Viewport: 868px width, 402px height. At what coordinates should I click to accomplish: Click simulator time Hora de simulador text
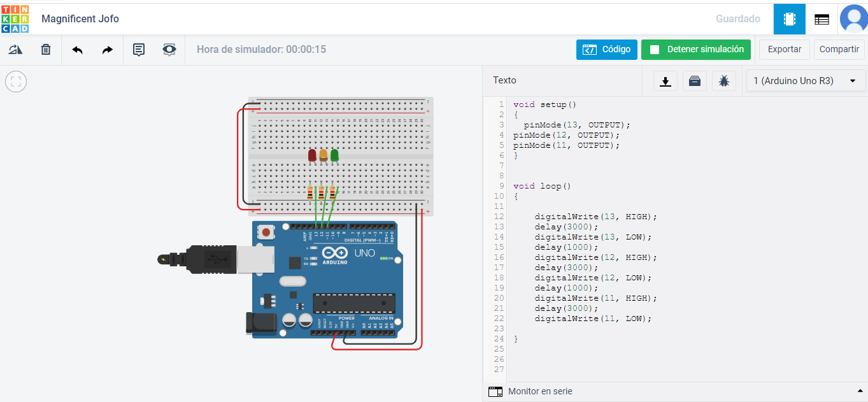(261, 50)
